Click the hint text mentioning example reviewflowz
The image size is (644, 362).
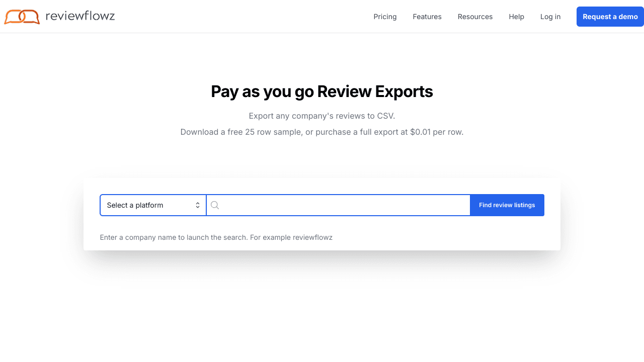(x=216, y=237)
